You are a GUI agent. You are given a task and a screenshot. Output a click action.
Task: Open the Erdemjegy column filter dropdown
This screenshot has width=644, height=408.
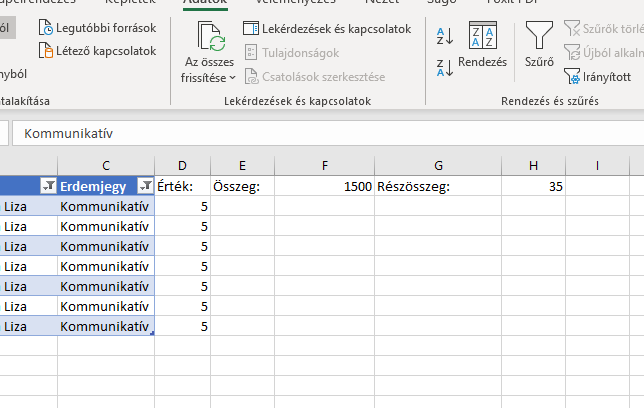[x=144, y=185]
